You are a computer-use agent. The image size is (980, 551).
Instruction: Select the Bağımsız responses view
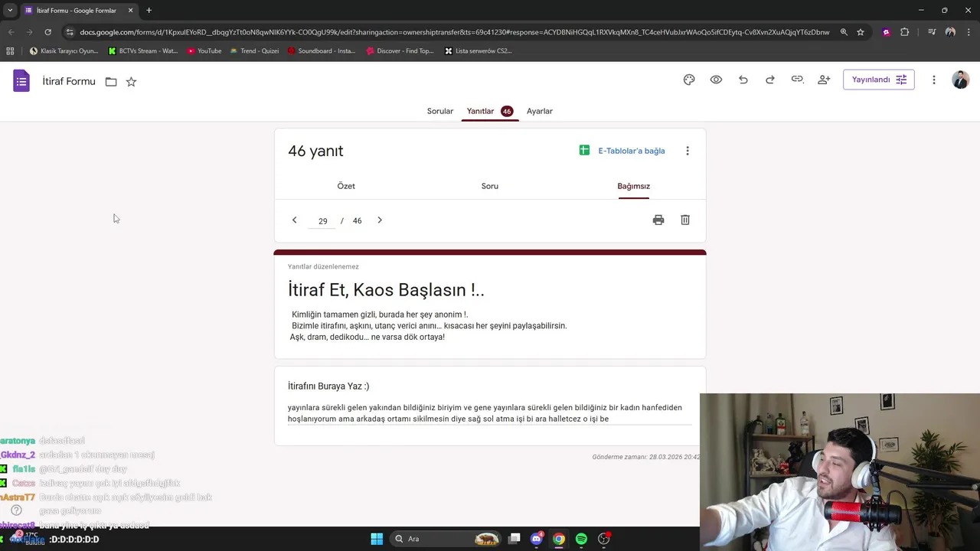pyautogui.click(x=633, y=186)
